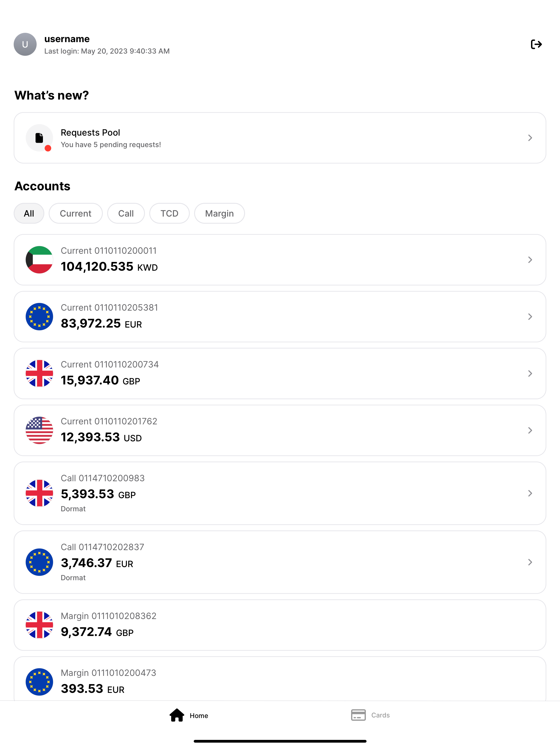The width and height of the screenshot is (560, 747).
Task: Tap the US flag on USD account
Action: [x=40, y=430]
